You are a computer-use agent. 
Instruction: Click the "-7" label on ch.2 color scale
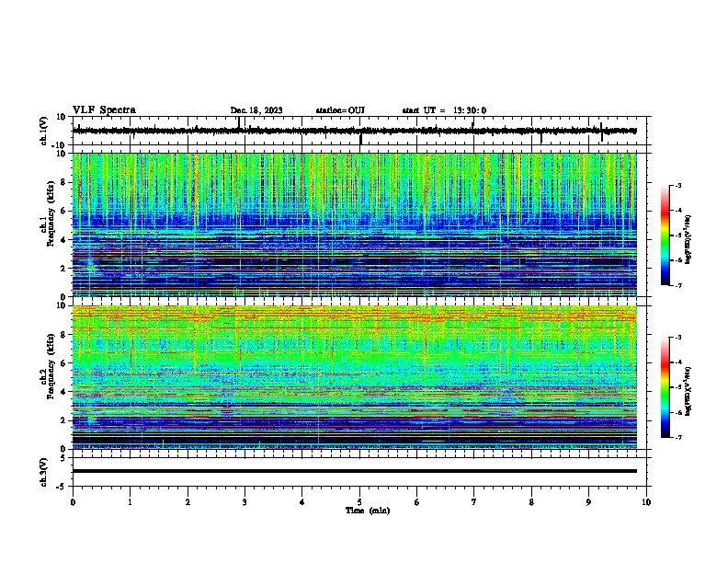tap(677, 438)
